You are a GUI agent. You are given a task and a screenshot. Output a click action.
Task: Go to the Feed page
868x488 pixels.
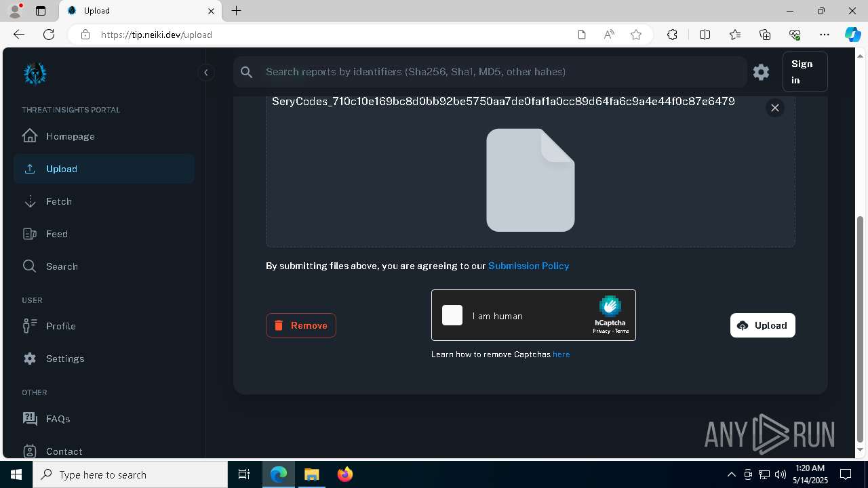pyautogui.click(x=104, y=234)
